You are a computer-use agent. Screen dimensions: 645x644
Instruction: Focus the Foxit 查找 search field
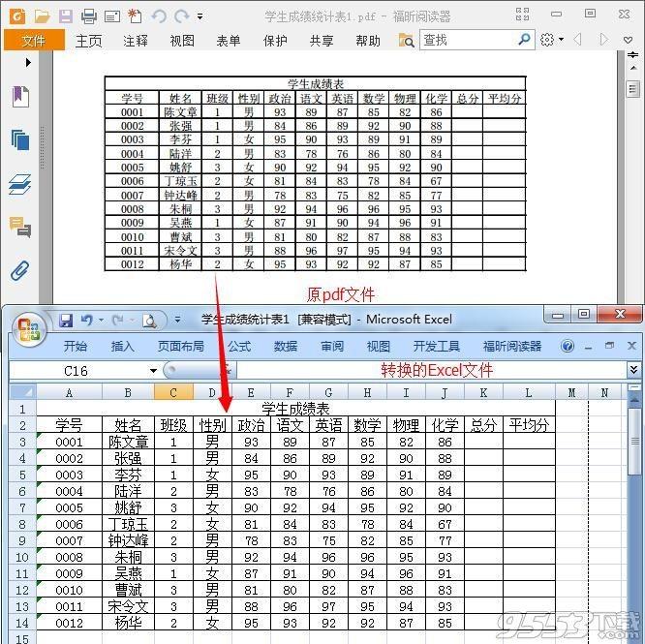tap(468, 40)
